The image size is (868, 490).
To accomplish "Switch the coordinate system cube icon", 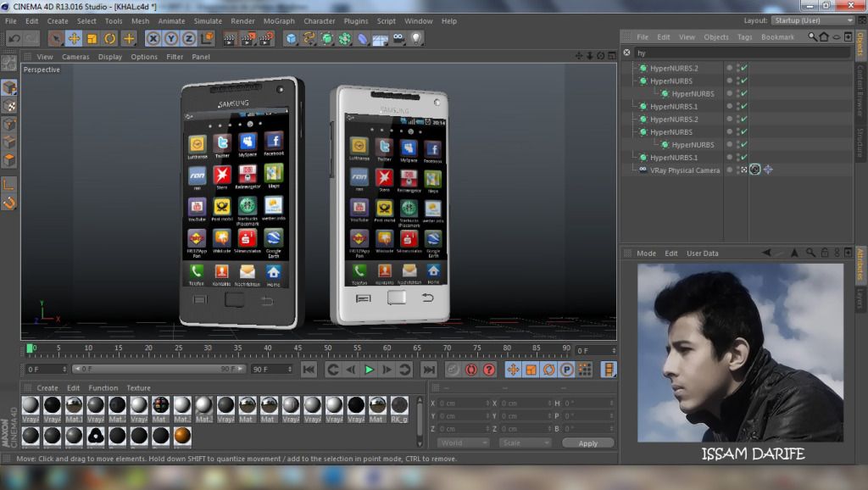I will (x=207, y=38).
